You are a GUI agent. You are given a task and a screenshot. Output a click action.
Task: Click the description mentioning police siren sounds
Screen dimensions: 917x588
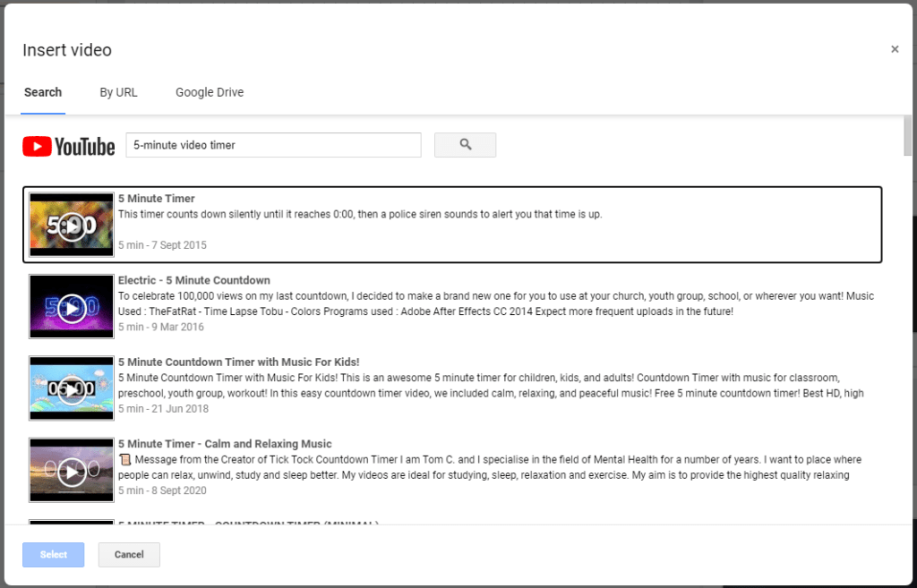[x=360, y=215]
